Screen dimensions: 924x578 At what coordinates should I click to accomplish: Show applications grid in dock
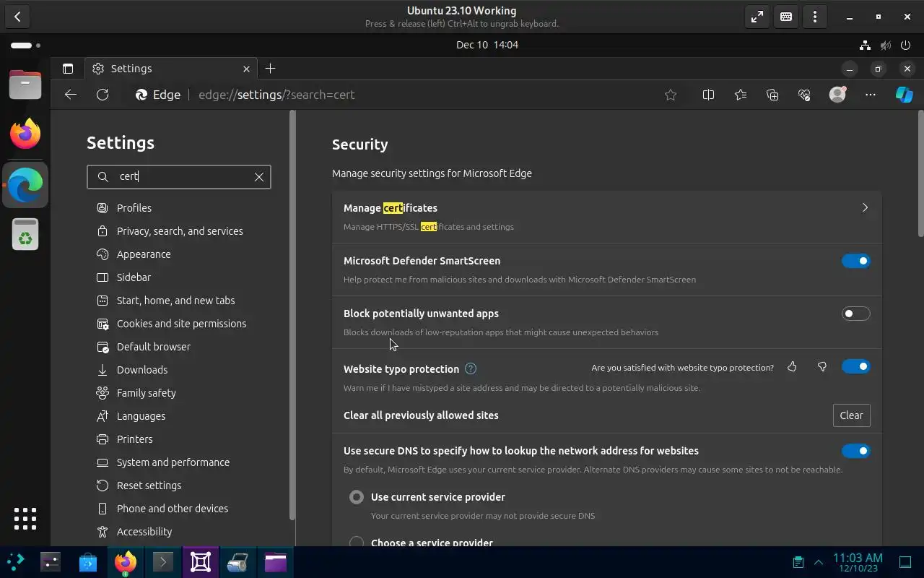(25, 519)
